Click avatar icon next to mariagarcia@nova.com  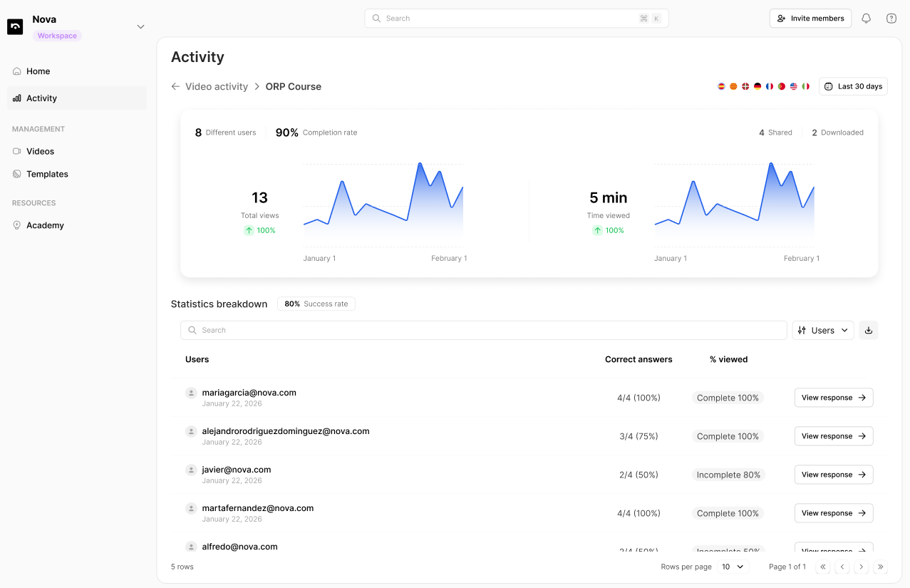point(191,393)
